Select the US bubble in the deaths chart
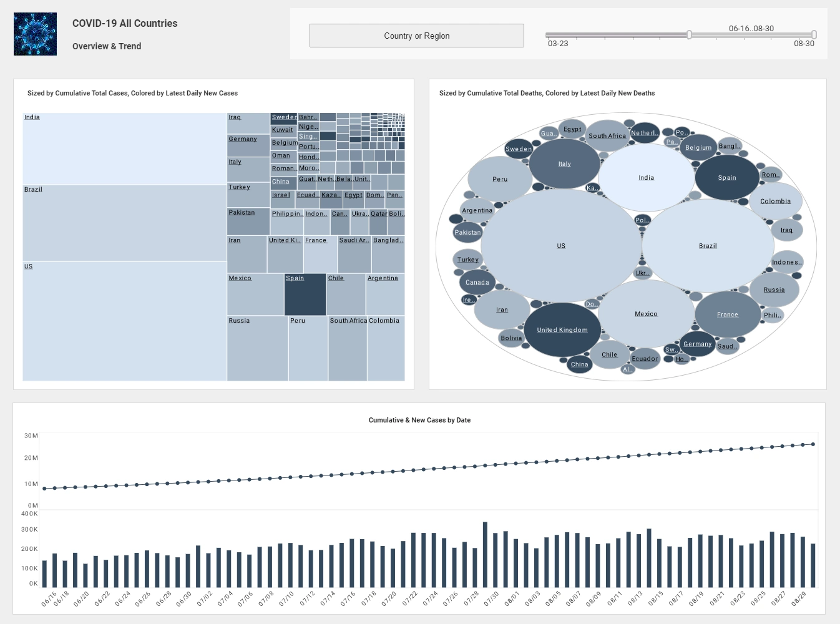The height and width of the screenshot is (624, 840). tap(560, 245)
